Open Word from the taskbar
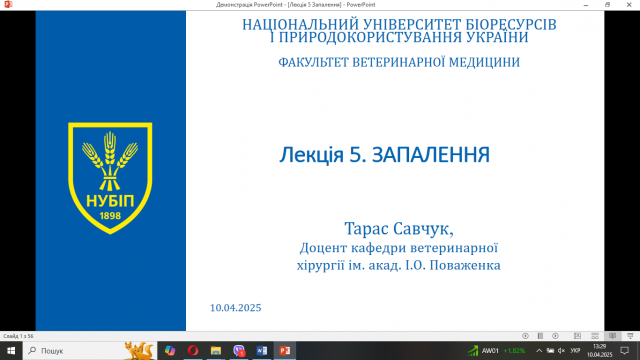This screenshot has width=640, height=360. 262,351
